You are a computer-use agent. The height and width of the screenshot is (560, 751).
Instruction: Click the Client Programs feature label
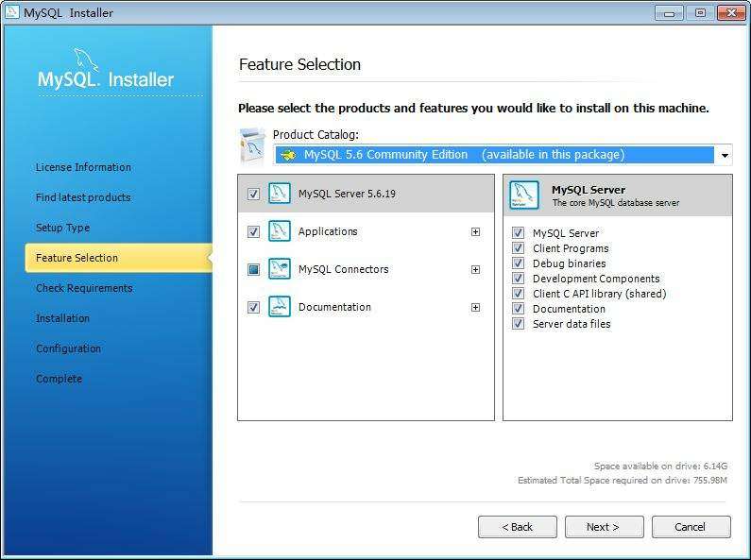pyautogui.click(x=571, y=248)
